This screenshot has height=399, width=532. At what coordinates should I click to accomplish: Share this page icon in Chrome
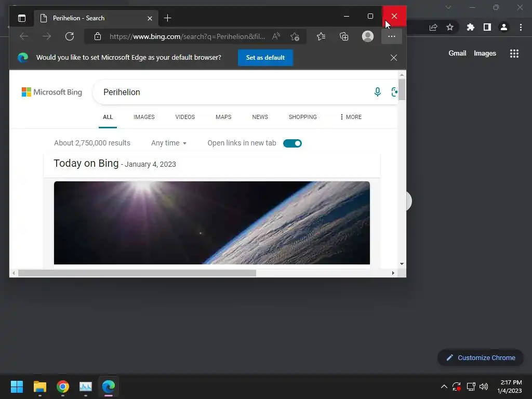pos(433,28)
